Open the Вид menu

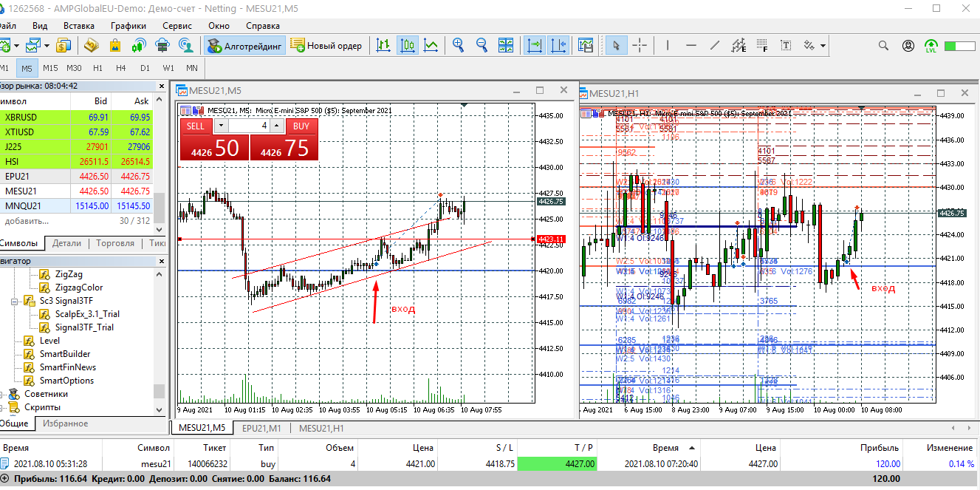pyautogui.click(x=40, y=25)
